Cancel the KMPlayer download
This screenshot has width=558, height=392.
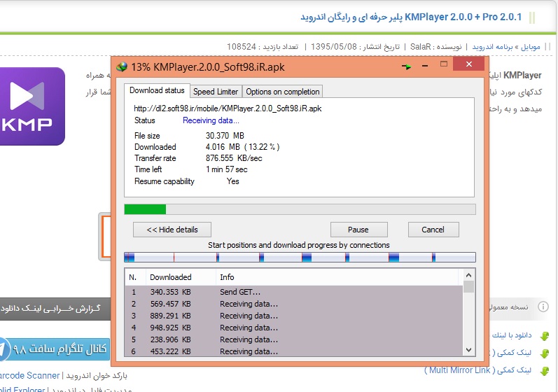pos(433,230)
